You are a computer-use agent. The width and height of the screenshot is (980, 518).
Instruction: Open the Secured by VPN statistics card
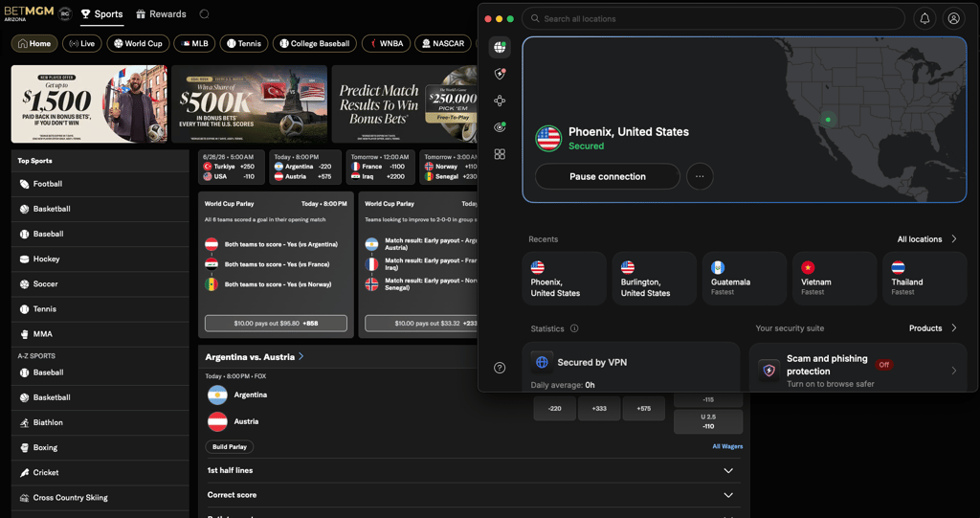(631, 368)
